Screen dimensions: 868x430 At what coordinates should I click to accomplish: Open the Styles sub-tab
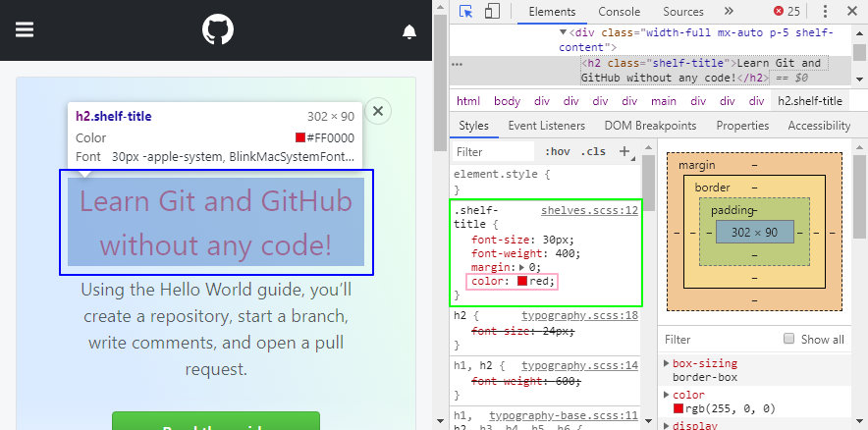474,126
